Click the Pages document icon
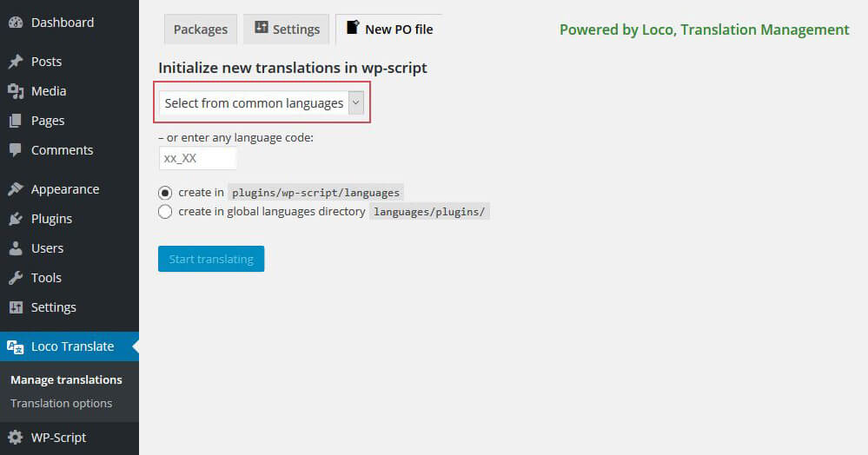Viewport: 868px width, 455px height. (16, 121)
